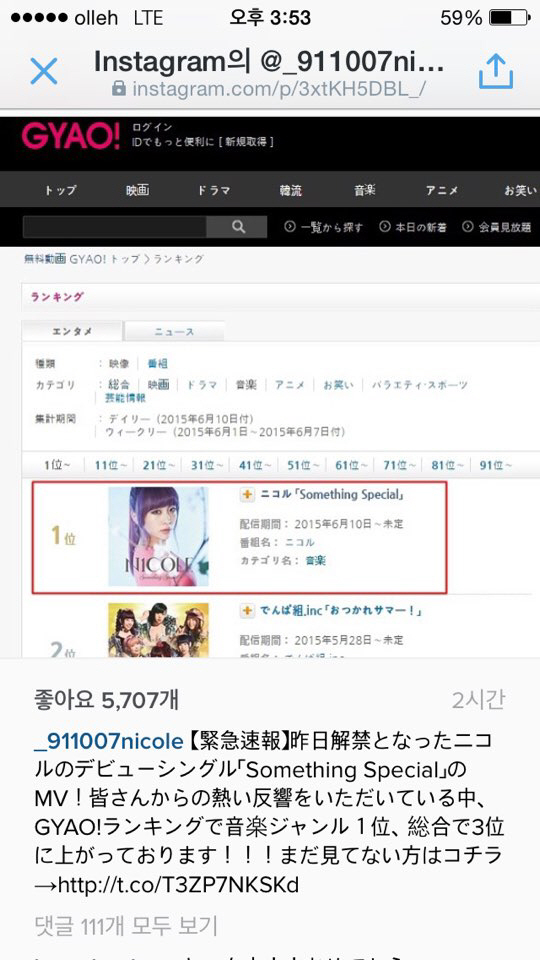Open the NICOLE album thumbnail
Viewport: 540px width, 960px height.
coord(158,537)
